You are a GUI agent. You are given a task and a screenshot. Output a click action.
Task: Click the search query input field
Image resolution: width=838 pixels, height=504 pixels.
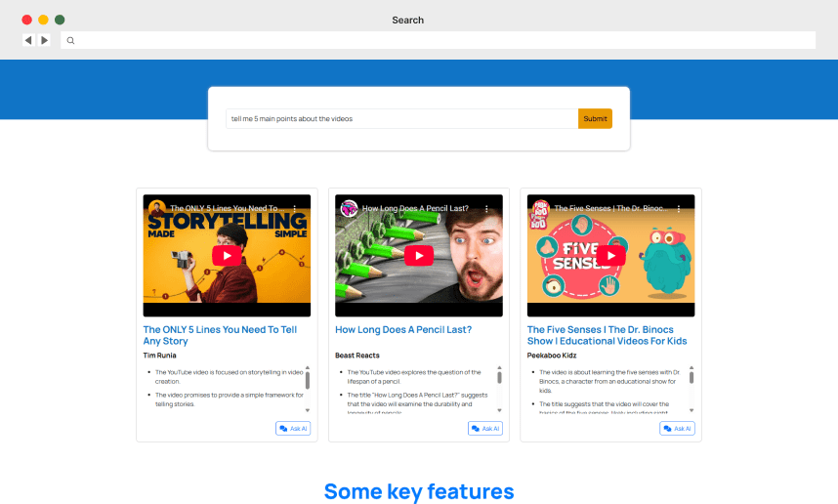[x=401, y=118]
